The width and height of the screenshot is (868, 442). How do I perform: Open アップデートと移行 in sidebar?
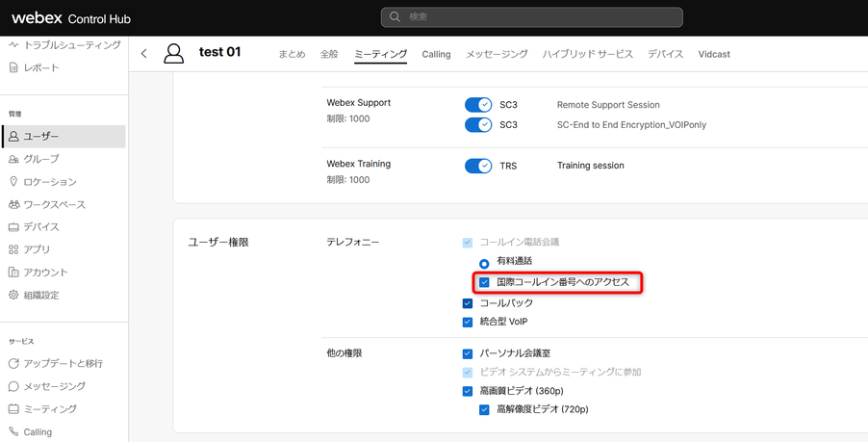pyautogui.click(x=64, y=364)
